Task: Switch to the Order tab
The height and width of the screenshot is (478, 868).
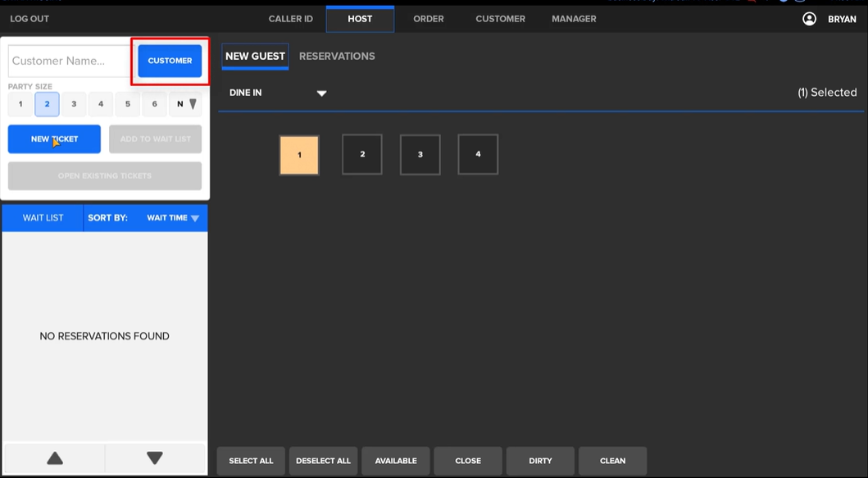Action: tap(428, 18)
